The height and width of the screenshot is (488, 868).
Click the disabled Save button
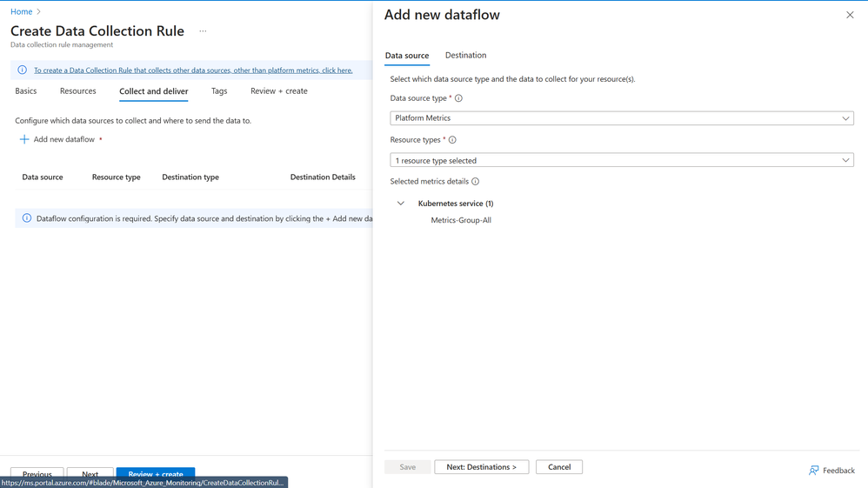coord(407,467)
